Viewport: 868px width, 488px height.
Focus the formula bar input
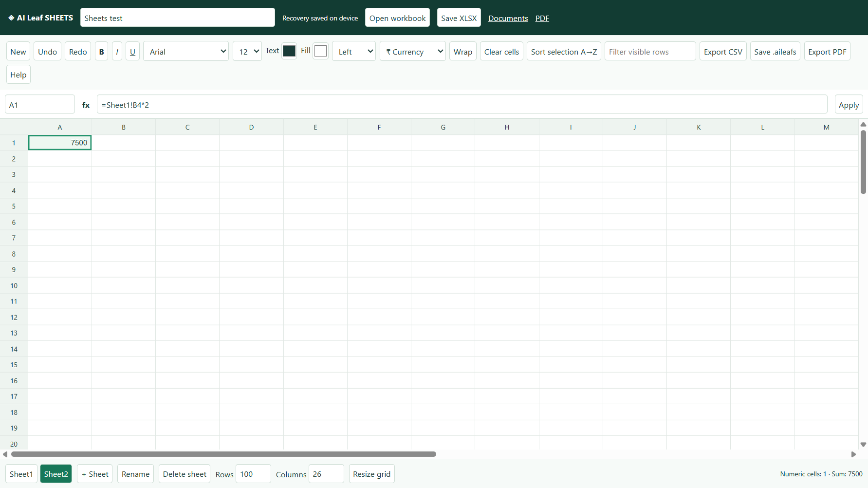[462, 104]
